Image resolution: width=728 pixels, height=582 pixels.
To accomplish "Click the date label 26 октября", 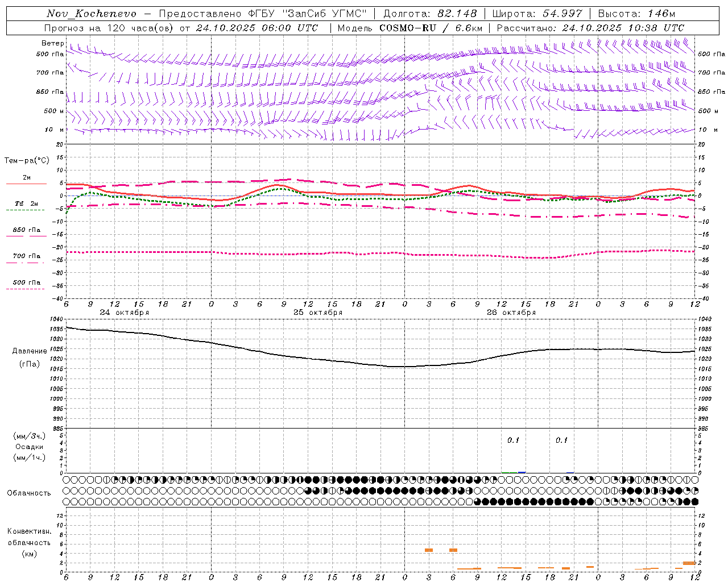I will pos(511,313).
